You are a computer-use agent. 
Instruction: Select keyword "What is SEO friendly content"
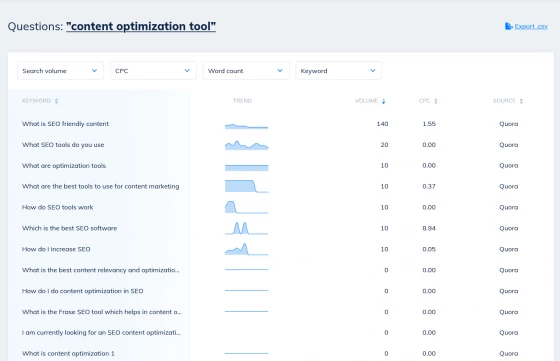point(65,124)
